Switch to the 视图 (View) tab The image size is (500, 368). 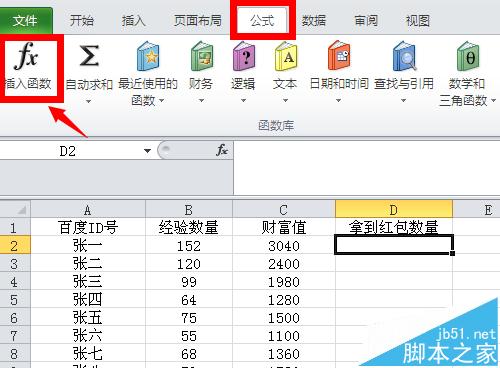point(418,21)
